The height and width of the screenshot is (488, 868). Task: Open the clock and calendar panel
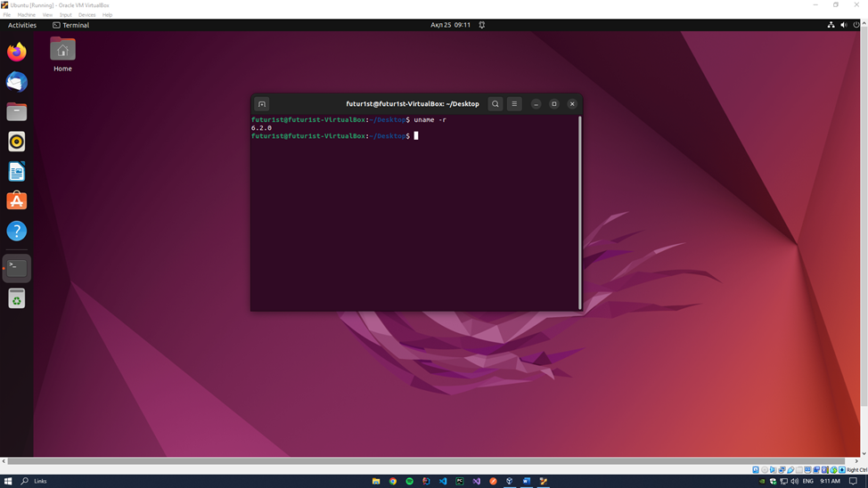click(x=451, y=25)
